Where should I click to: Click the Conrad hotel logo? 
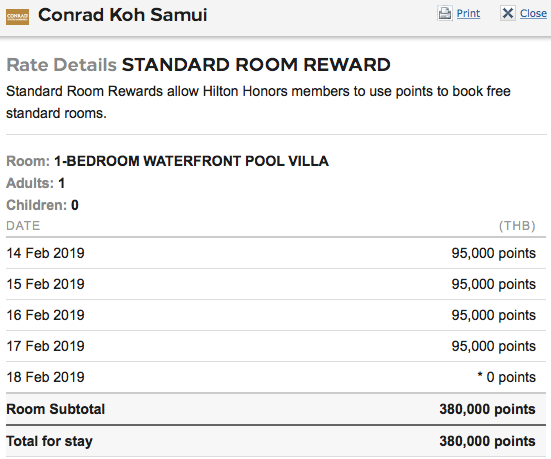point(17,17)
